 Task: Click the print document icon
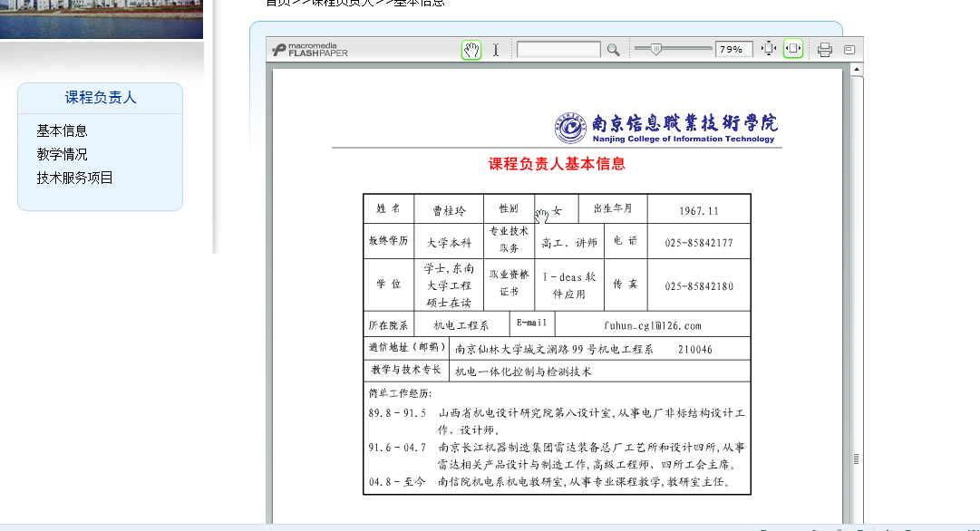coord(824,49)
